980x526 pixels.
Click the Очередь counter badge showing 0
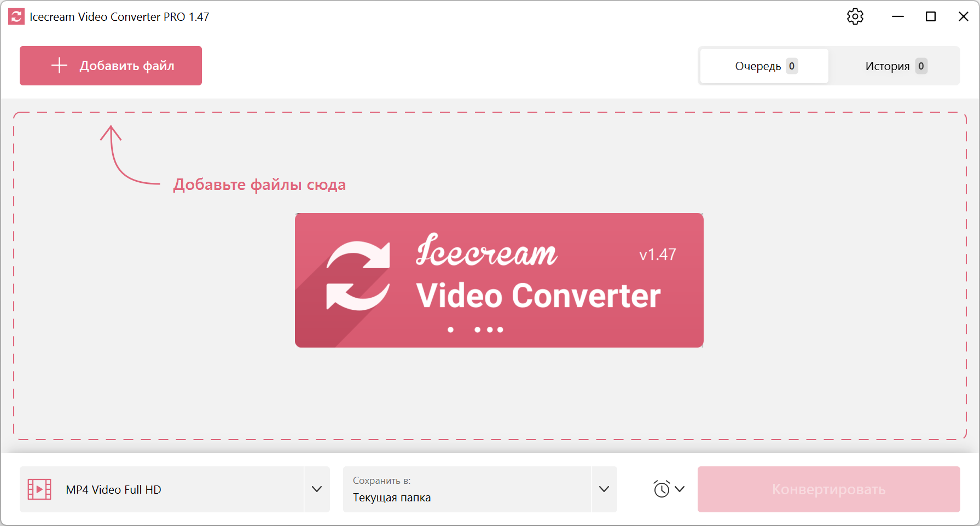click(792, 66)
